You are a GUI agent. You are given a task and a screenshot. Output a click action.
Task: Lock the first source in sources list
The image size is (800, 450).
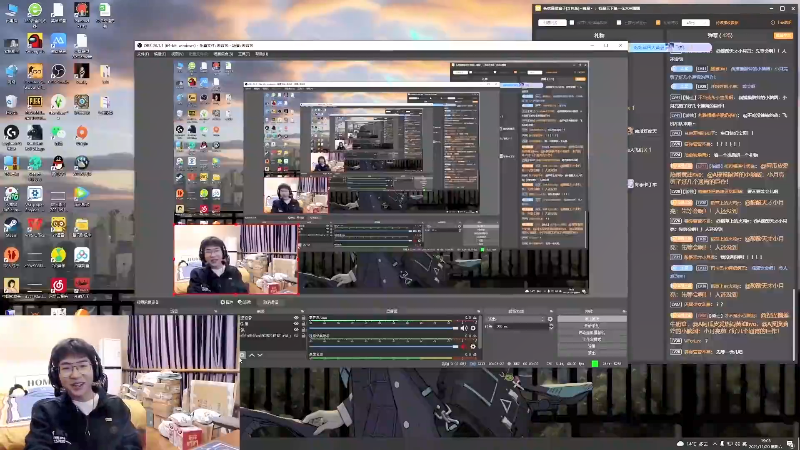click(x=304, y=318)
